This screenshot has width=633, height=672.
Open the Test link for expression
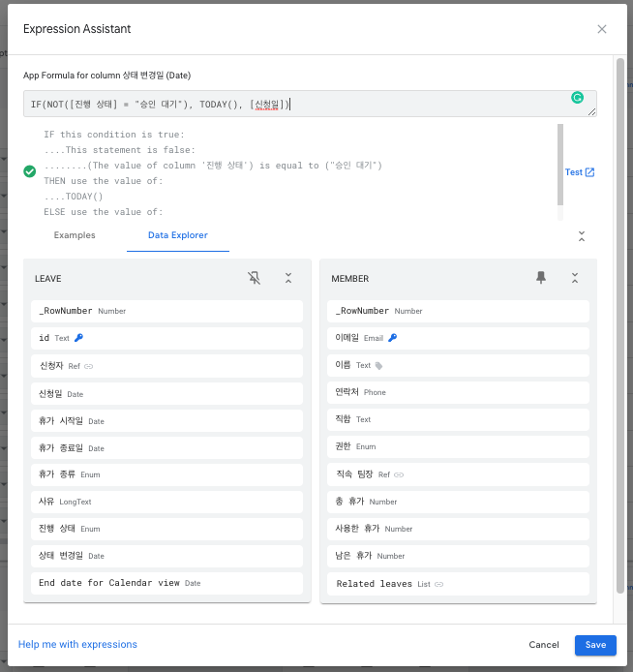pyautogui.click(x=580, y=172)
